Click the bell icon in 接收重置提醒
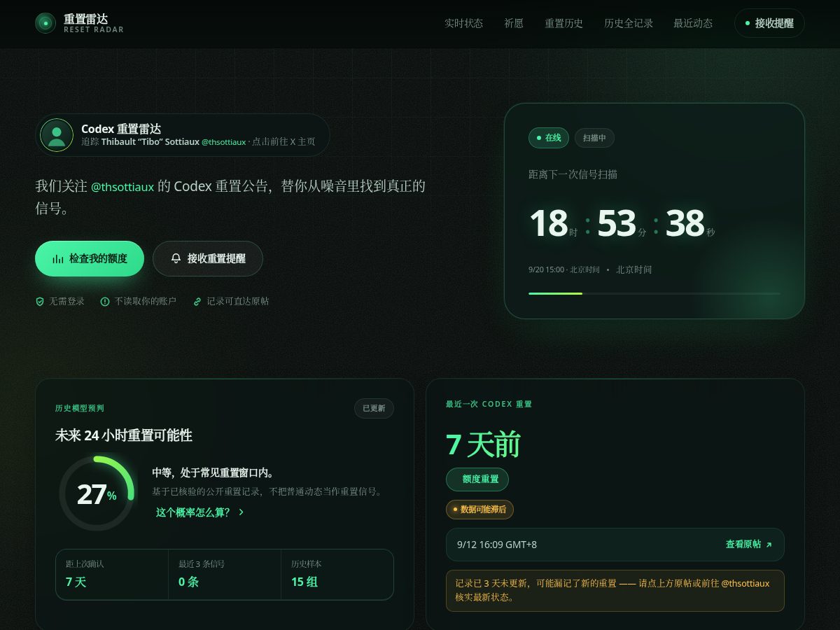 [x=176, y=259]
